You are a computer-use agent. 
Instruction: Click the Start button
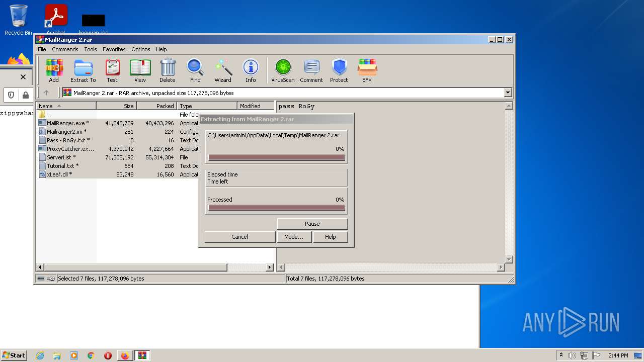[14, 355]
